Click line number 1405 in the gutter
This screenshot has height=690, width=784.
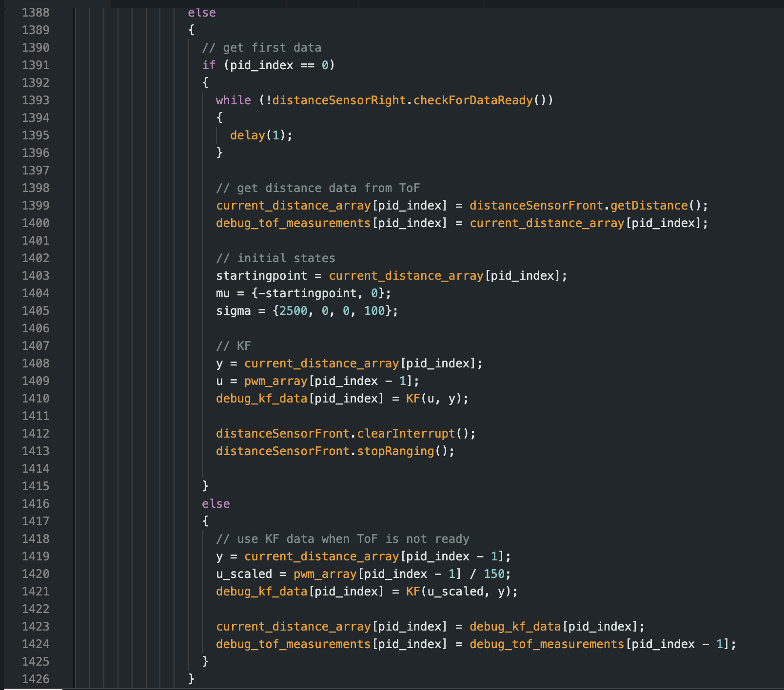36,311
